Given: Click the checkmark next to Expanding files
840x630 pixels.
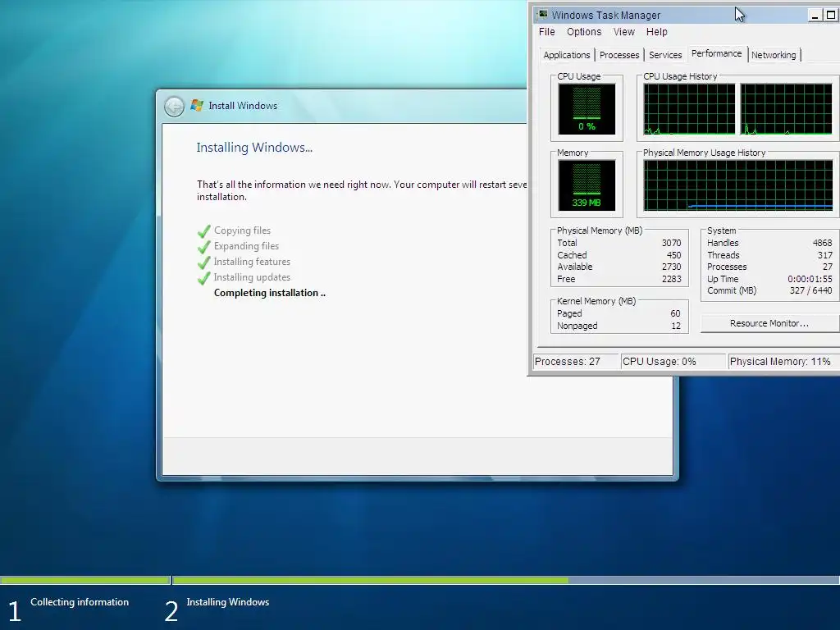Looking at the screenshot, I should point(203,247).
